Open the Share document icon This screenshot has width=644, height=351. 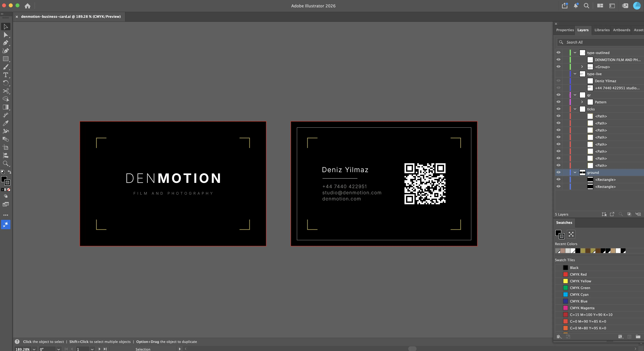coord(565,6)
